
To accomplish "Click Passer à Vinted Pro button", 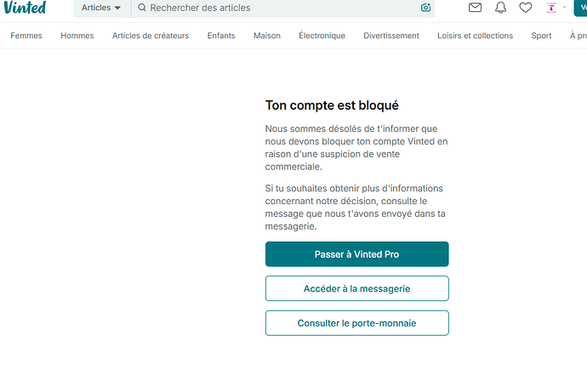I will [x=356, y=254].
